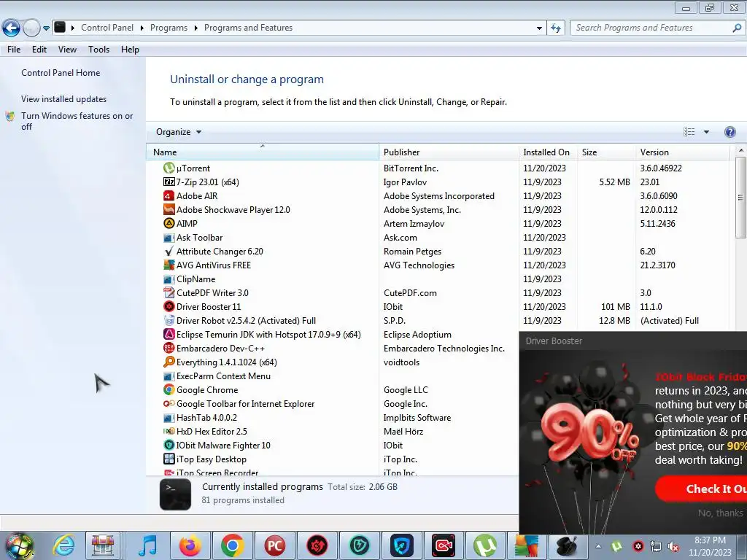Select the µTorrent program icon in list
Viewport: 747px width, 560px height.
[x=169, y=168]
